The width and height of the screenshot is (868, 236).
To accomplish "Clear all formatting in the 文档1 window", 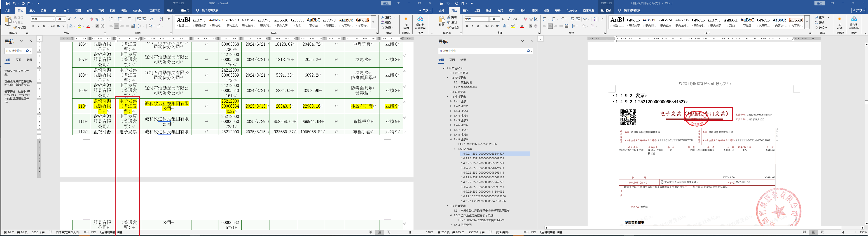I will pos(92,19).
